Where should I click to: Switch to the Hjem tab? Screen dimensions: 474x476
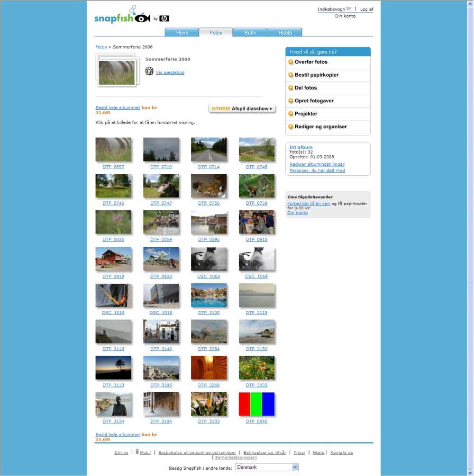click(182, 32)
